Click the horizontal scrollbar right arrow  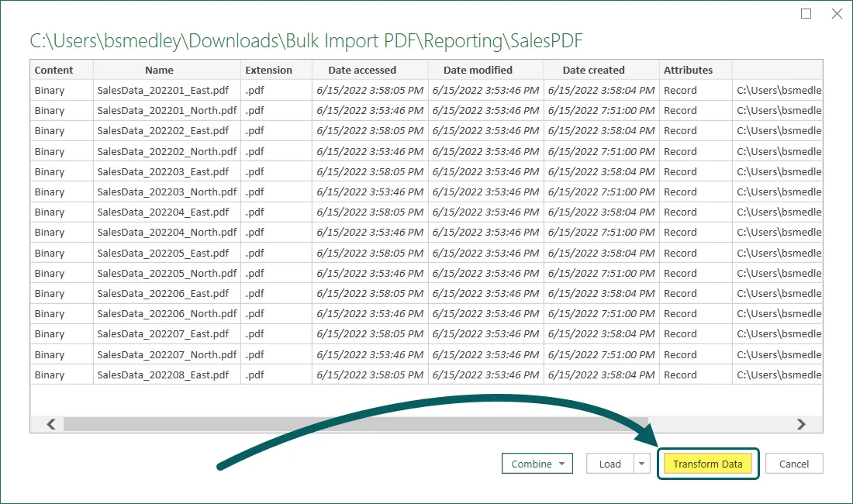(801, 424)
